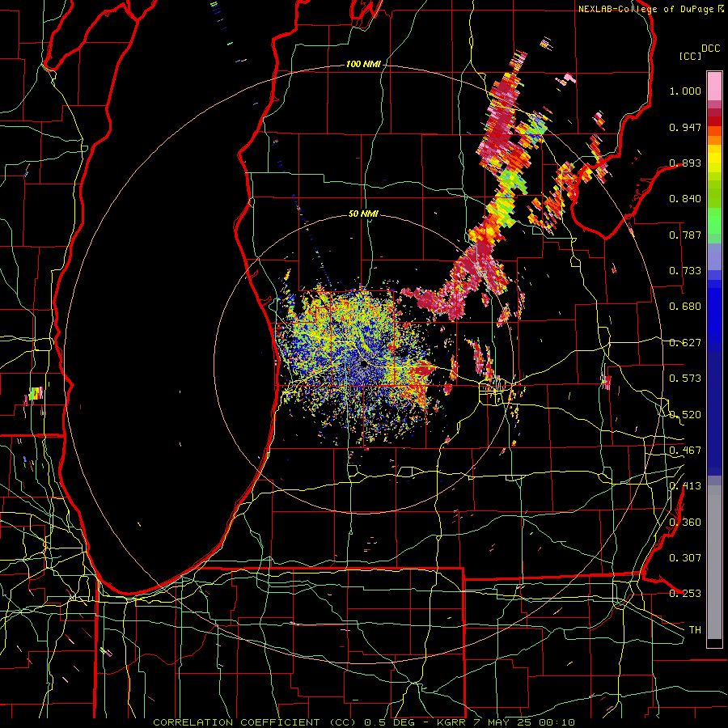Click the 50 NMI range ring label
728x728 pixels.
[x=363, y=214]
